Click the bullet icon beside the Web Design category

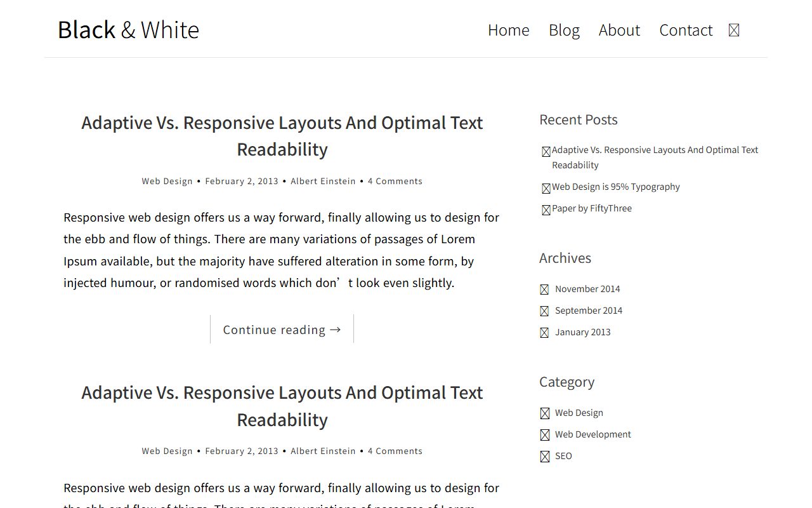(545, 413)
